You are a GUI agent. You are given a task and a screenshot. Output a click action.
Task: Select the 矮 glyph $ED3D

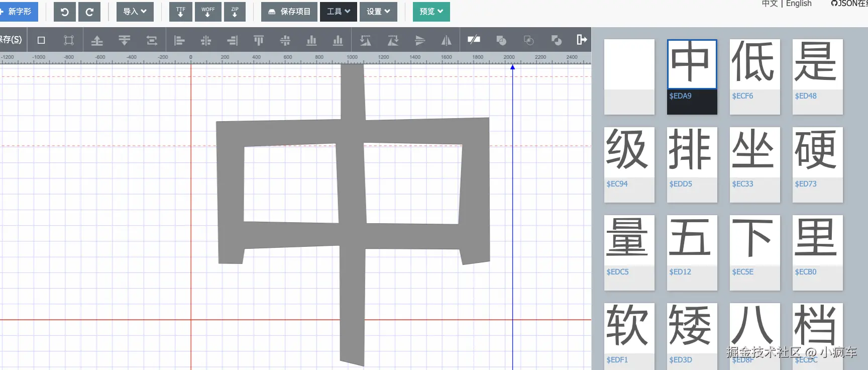692,336
